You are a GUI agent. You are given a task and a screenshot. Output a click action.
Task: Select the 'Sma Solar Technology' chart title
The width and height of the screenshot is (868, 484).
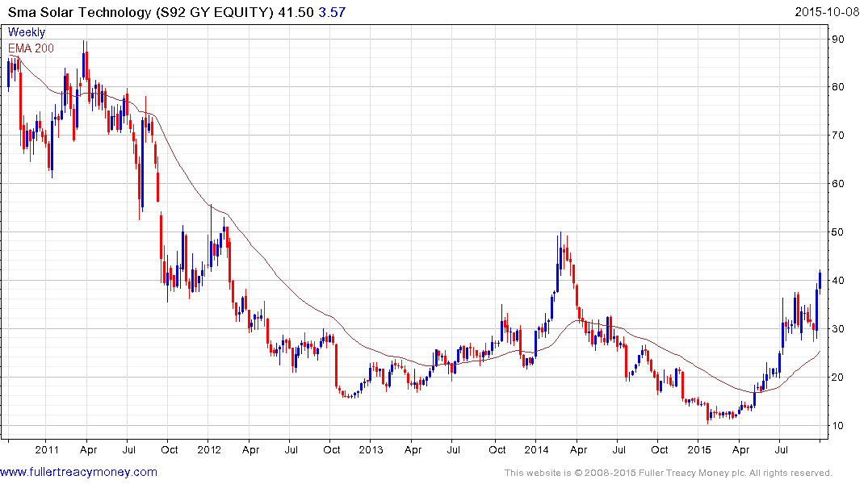coord(79,12)
